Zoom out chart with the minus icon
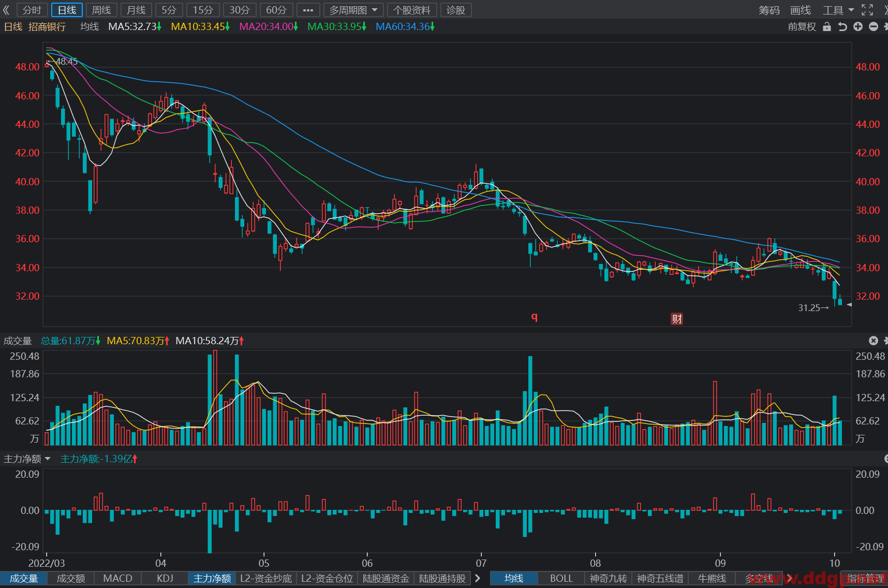The width and height of the screenshot is (888, 588). [x=874, y=26]
